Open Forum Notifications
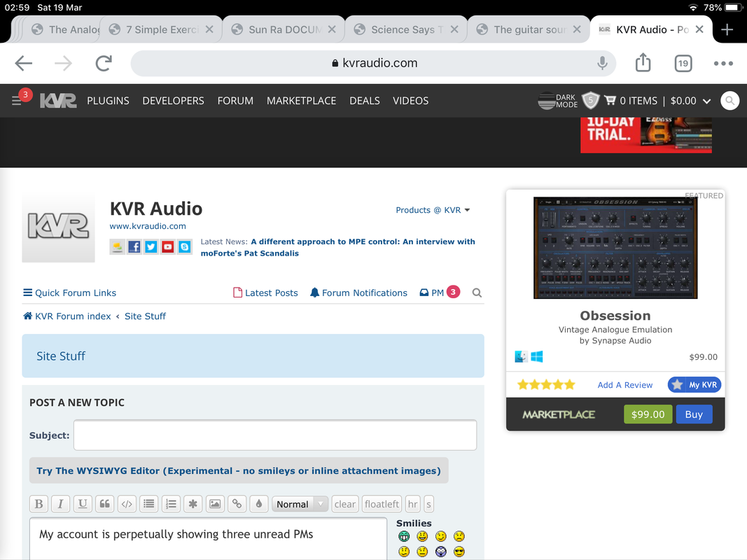The height and width of the screenshot is (560, 747). (358, 293)
